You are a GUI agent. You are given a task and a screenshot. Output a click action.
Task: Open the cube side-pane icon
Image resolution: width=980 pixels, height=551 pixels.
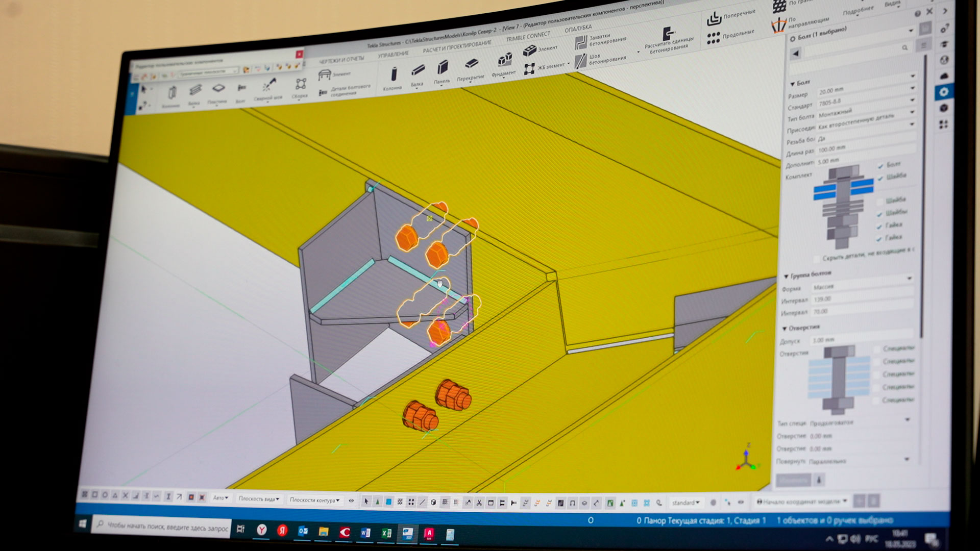click(944, 108)
